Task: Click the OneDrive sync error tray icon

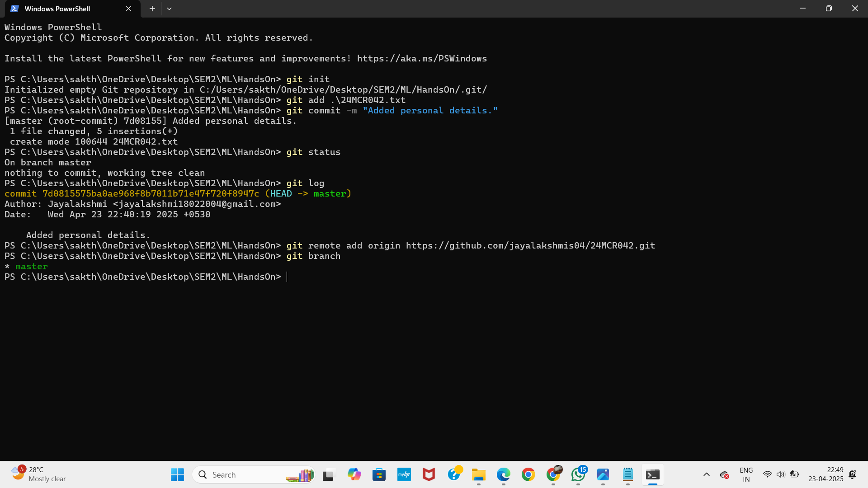Action: click(x=724, y=474)
